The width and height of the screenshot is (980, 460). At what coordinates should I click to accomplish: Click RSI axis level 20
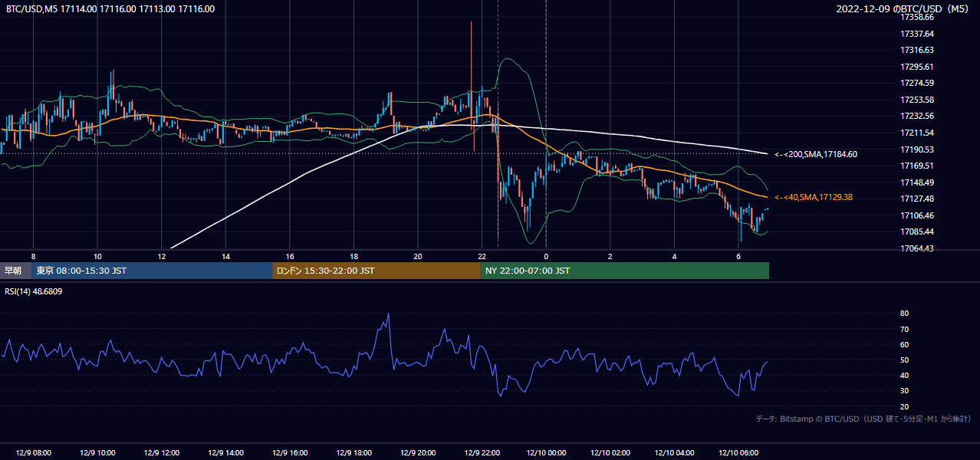click(x=905, y=406)
